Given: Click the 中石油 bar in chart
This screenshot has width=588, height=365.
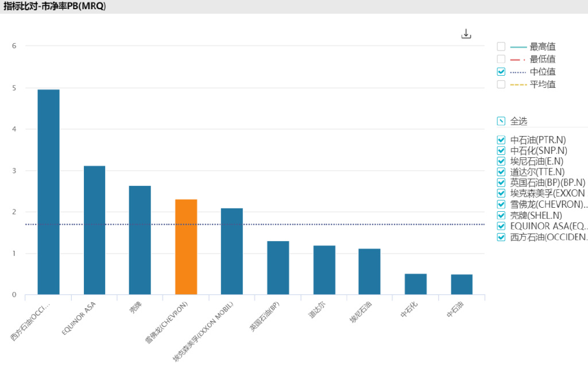Looking at the screenshot, I should tap(462, 285).
